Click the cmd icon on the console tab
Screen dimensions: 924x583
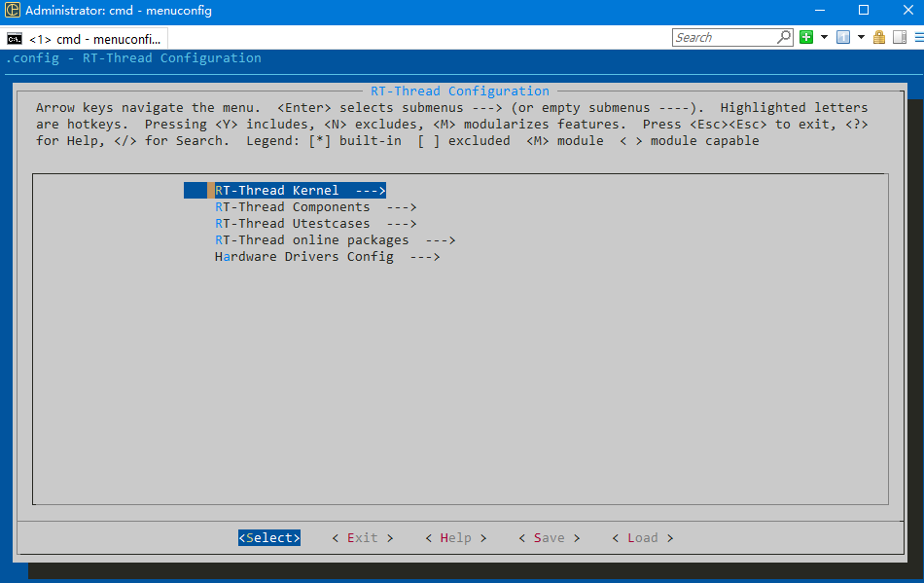(15, 39)
